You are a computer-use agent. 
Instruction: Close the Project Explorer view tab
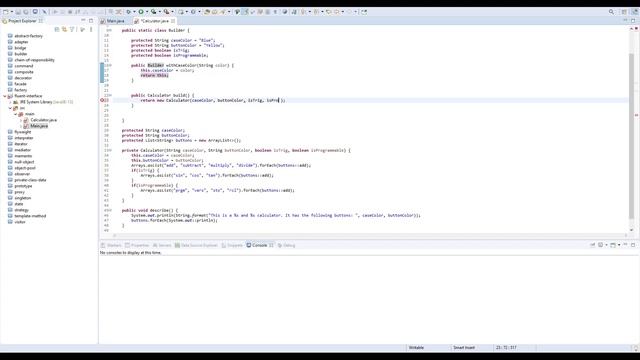click(x=41, y=21)
